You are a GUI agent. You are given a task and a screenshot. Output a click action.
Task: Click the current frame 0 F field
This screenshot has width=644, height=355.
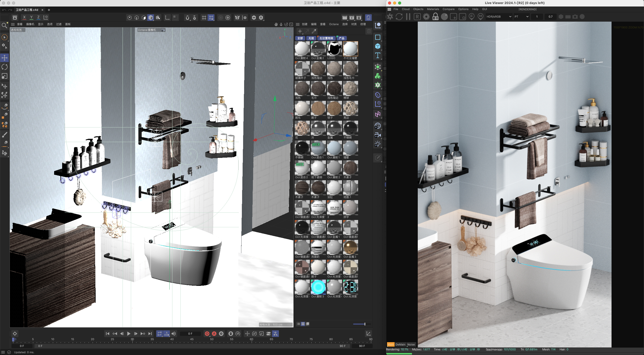[x=190, y=334]
